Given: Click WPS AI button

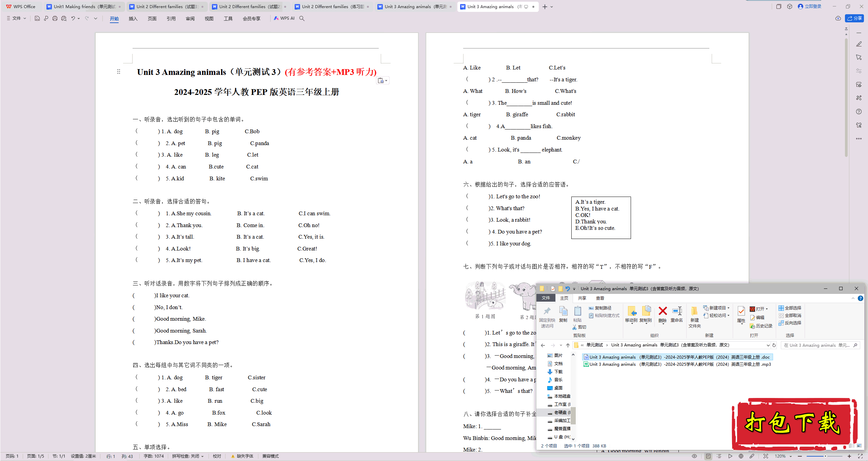Looking at the screenshot, I should tap(284, 18).
